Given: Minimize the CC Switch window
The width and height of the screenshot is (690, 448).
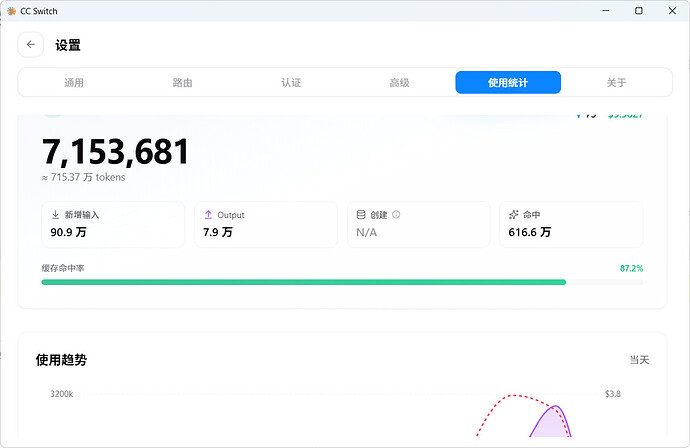Looking at the screenshot, I should tap(606, 11).
